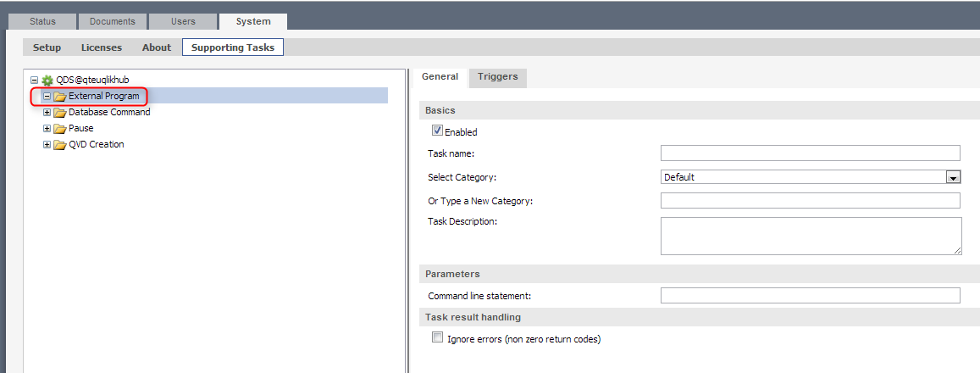Uncheck the Enabled checkbox

[x=437, y=131]
